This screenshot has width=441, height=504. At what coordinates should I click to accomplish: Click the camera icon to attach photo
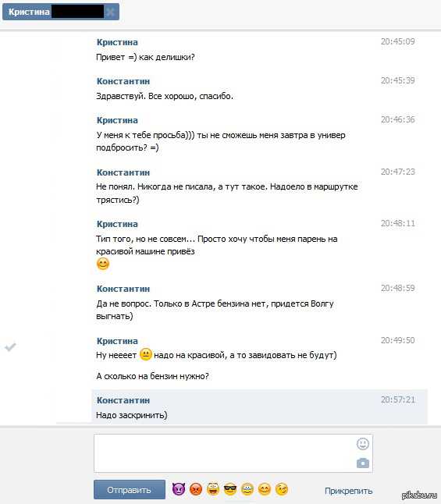click(362, 463)
